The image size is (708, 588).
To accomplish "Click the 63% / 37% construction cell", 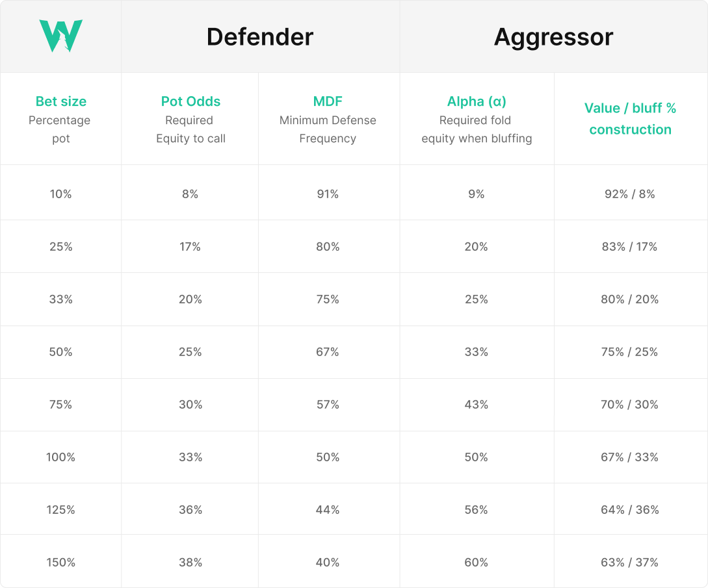I will coord(630,563).
